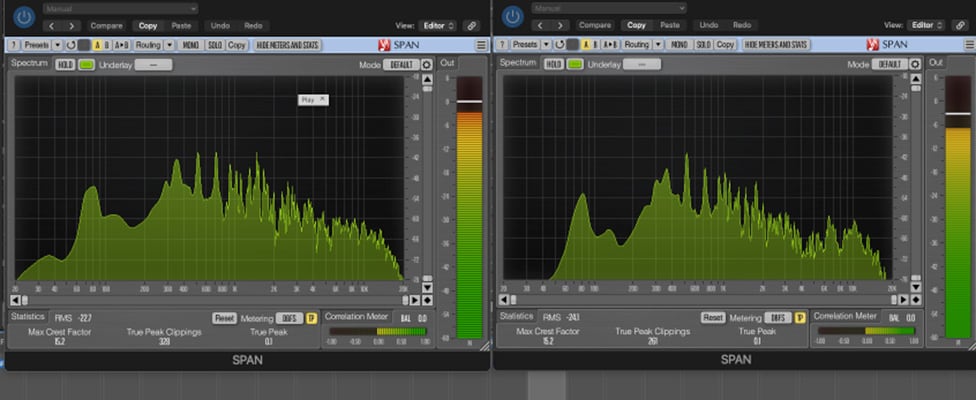The image size is (976, 400).
Task: Open the hamburger menu in left SPAN window
Action: coord(481,45)
